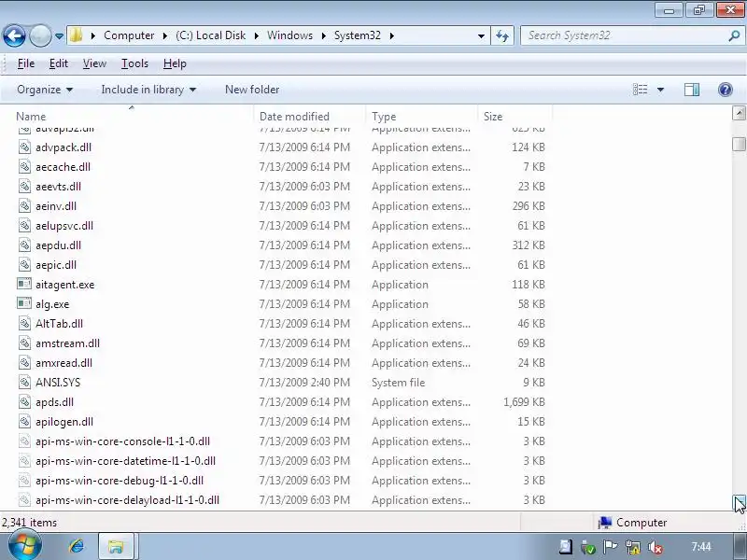This screenshot has height=560, width=747.
Task: Go back with the Back arrow button
Action: pyautogui.click(x=14, y=35)
